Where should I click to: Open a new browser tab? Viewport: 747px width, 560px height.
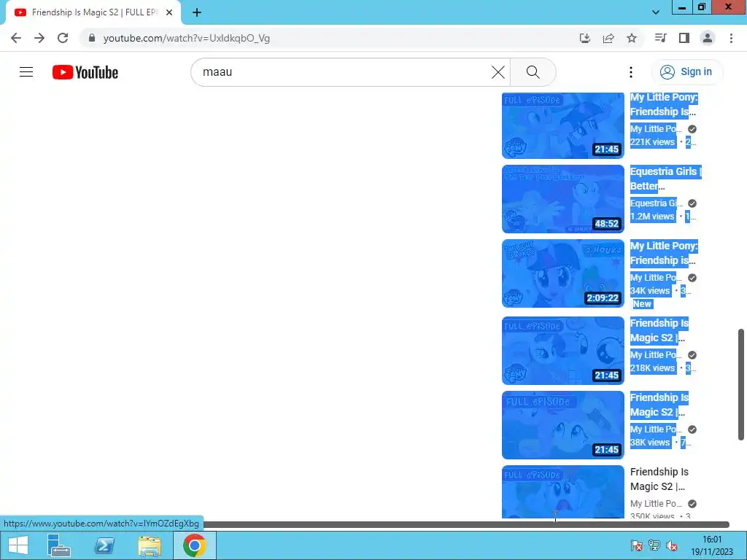tap(197, 13)
